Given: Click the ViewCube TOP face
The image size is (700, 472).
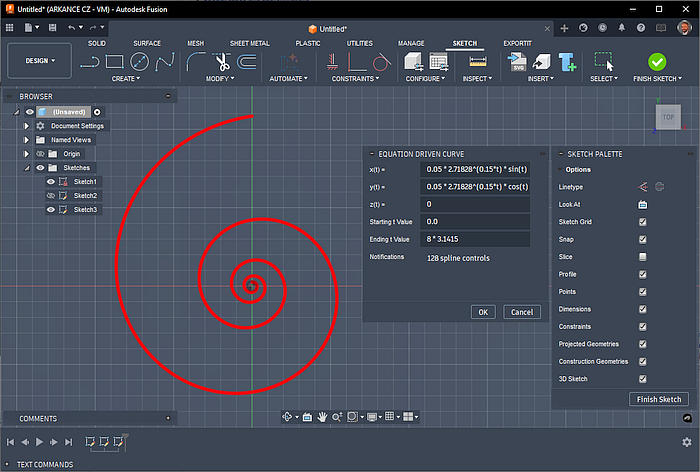Looking at the screenshot, I should coord(669,117).
